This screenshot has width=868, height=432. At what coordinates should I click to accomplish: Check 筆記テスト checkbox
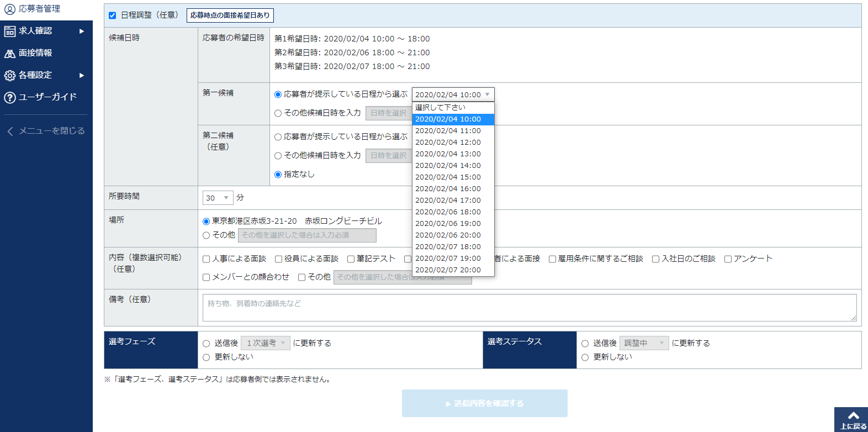pyautogui.click(x=351, y=259)
